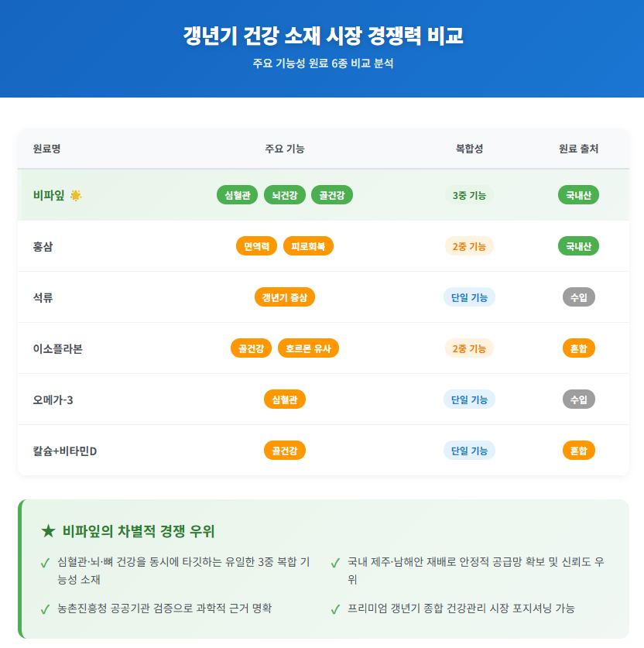Click the sun icon next to 비파잎
This screenshot has height=648, width=644.
(x=76, y=195)
